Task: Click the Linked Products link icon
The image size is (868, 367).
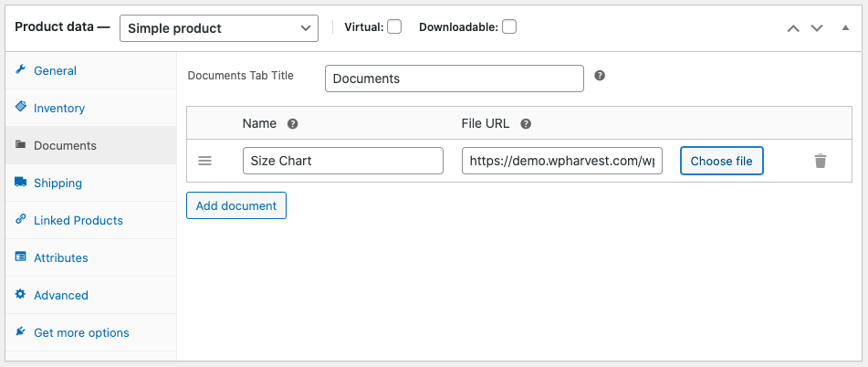Action: click(x=20, y=219)
